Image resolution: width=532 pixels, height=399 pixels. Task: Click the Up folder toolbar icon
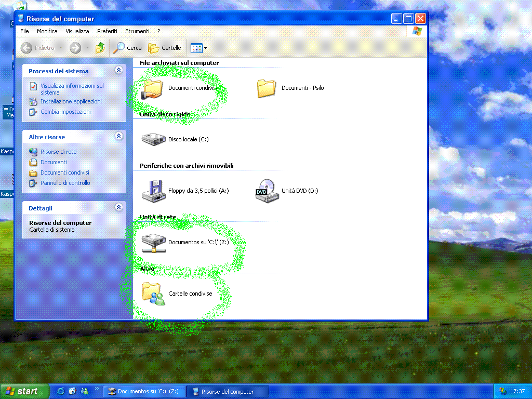tap(100, 48)
